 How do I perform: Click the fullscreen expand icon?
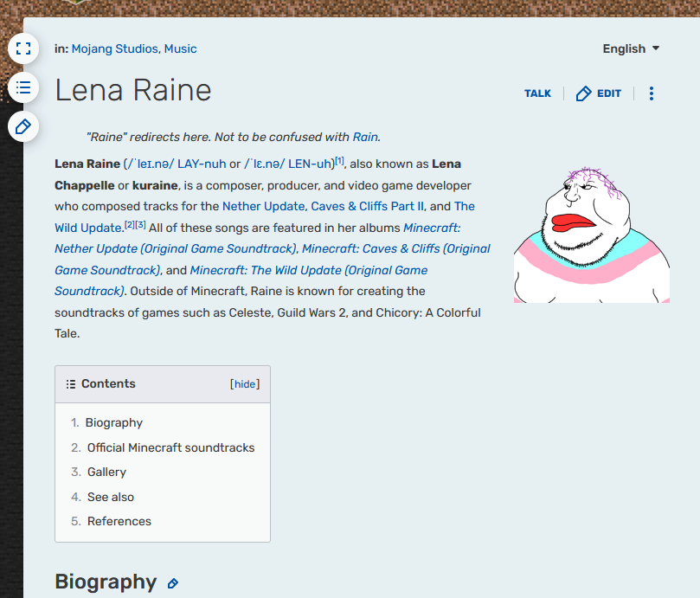pos(23,48)
